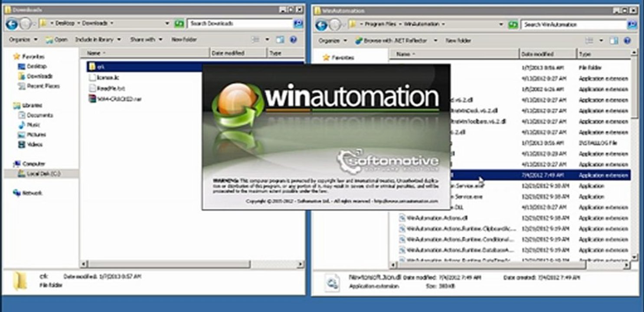Screen dimensions: 644x312
Task: Expand the WinAutomation address bar history dropdown
Action: (x=501, y=25)
